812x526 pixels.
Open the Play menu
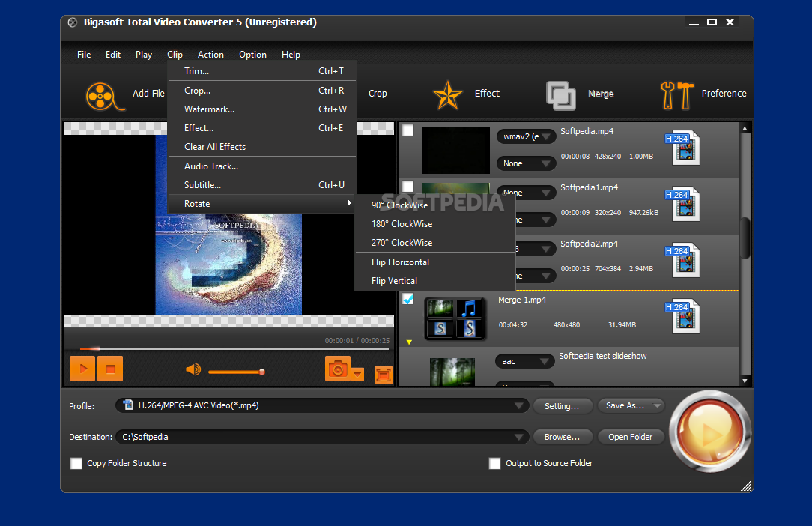(143, 55)
